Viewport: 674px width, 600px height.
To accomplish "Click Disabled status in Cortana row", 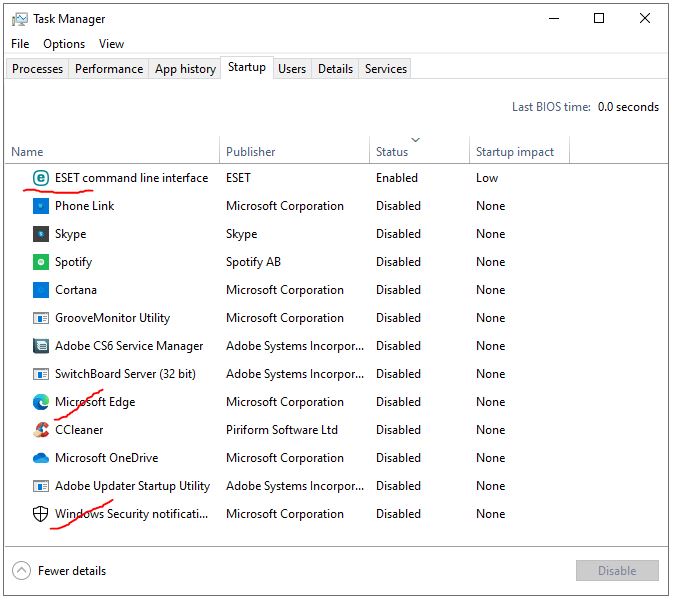I will coord(398,290).
